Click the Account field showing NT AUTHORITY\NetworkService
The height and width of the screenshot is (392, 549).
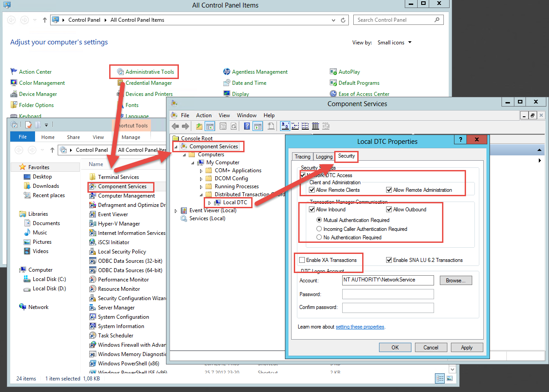388,280
